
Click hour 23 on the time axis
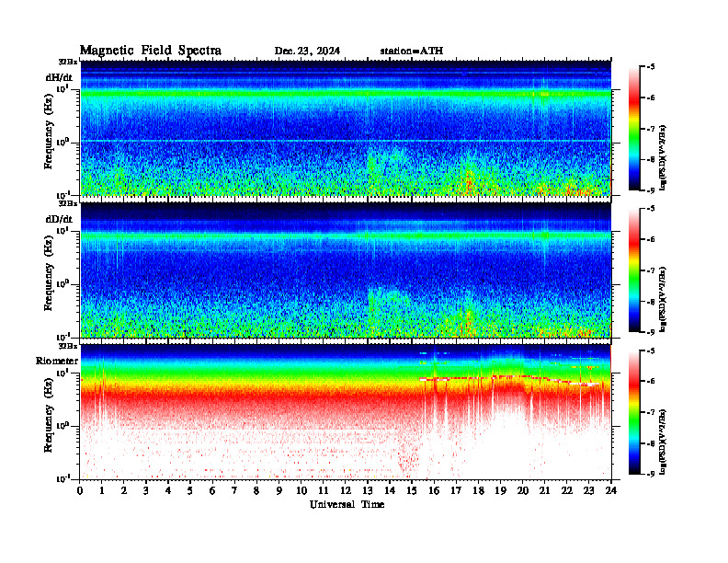[x=589, y=490]
